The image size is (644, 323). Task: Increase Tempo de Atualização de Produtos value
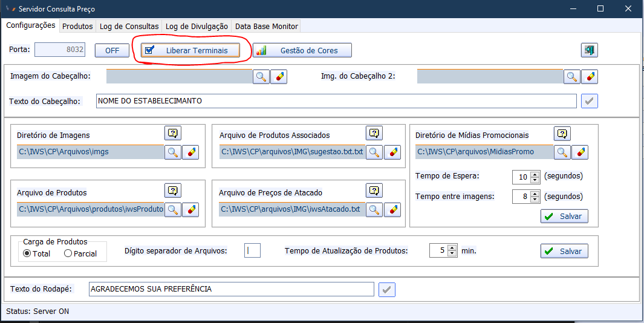(x=452, y=247)
